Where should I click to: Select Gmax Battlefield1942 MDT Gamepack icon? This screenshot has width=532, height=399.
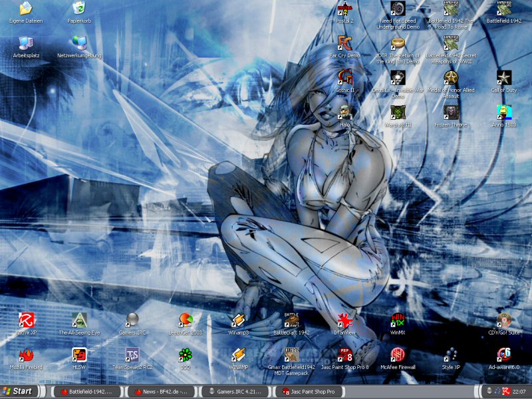point(291,355)
